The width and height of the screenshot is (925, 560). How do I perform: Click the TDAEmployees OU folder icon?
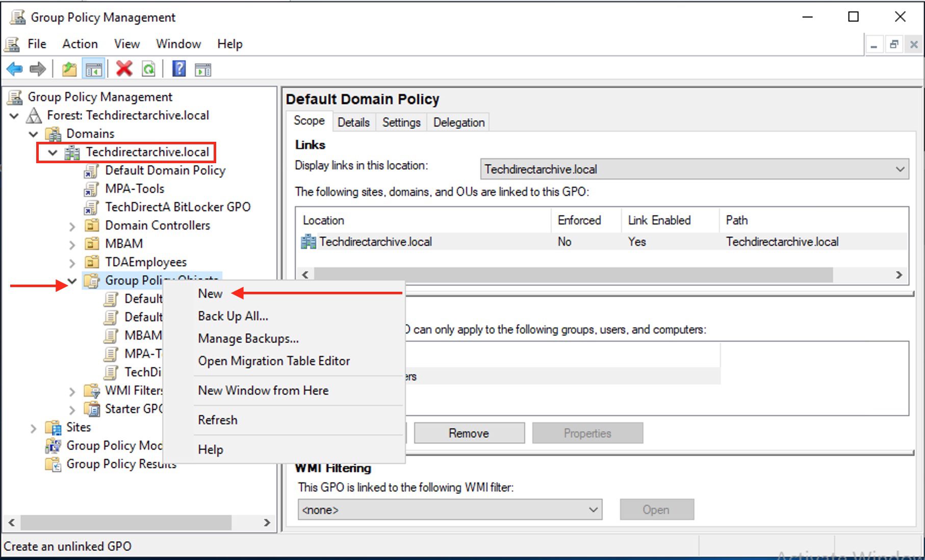[x=92, y=262]
